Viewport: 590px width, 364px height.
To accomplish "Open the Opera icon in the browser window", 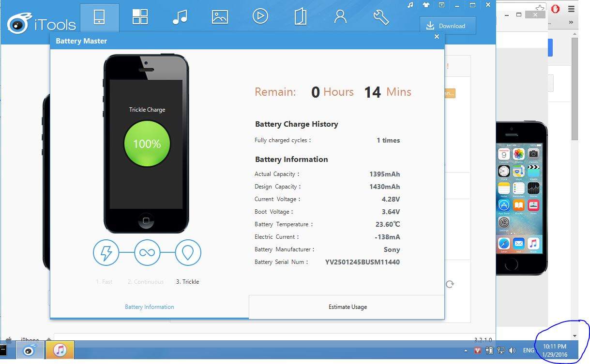I will pos(556,9).
